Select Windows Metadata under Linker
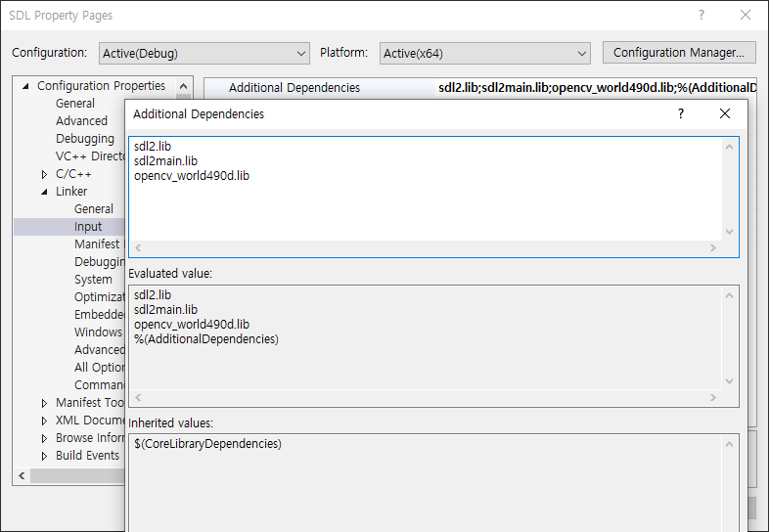Screen dimensions: 769x532 pos(100,332)
